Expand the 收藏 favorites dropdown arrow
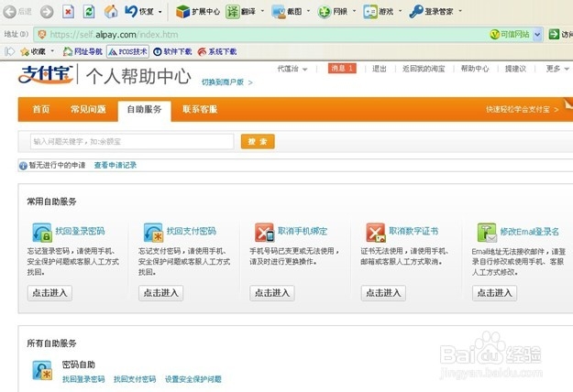This screenshot has height=392, width=573. coord(52,51)
